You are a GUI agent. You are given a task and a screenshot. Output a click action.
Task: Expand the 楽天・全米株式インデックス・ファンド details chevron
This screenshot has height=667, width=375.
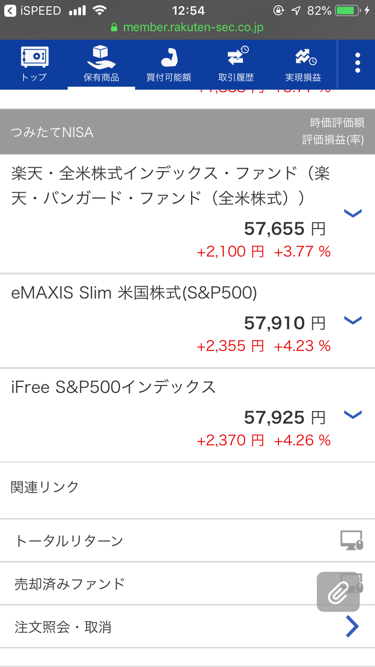[352, 213]
